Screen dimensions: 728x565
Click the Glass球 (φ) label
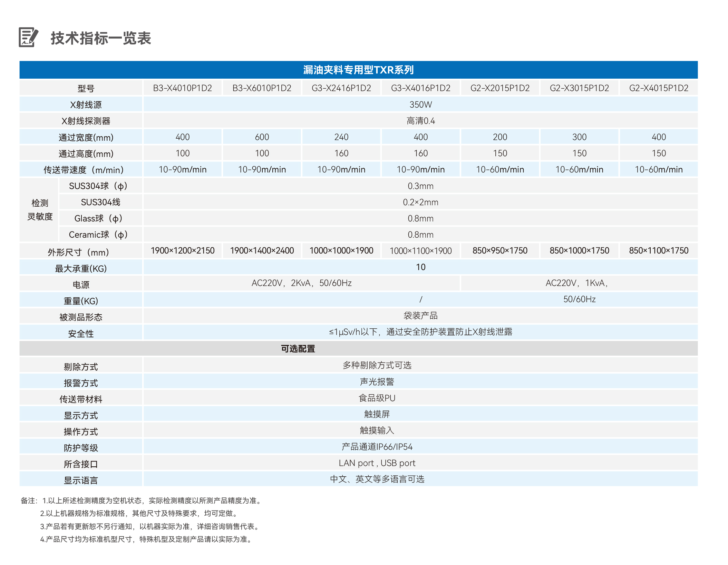(x=100, y=218)
